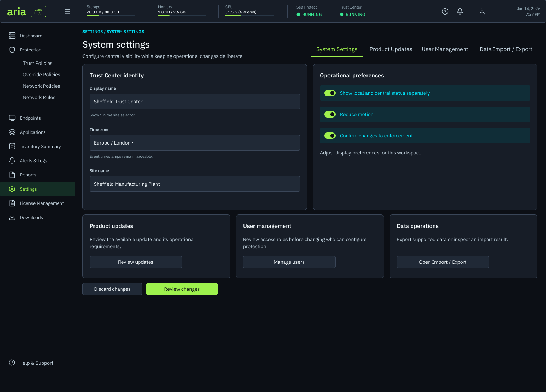Viewport: 546px width, 392px height.
Task: Click the License Management document icon
Action: [12, 203]
